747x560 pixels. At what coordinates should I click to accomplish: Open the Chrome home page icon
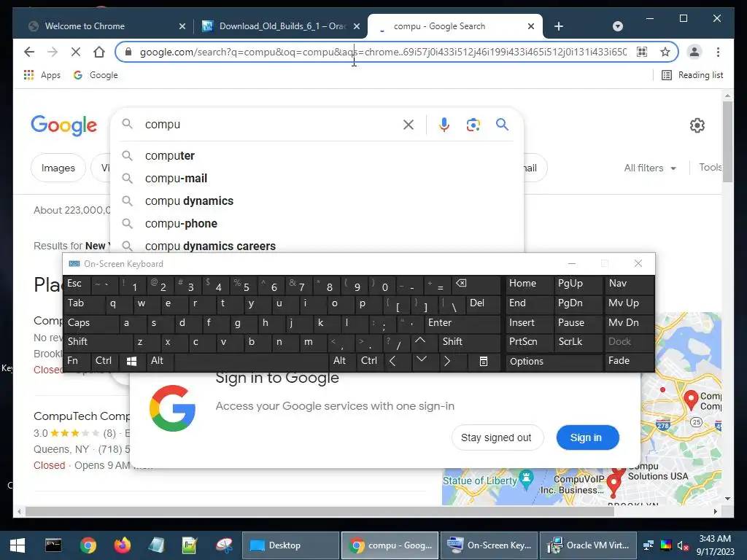pos(99,52)
